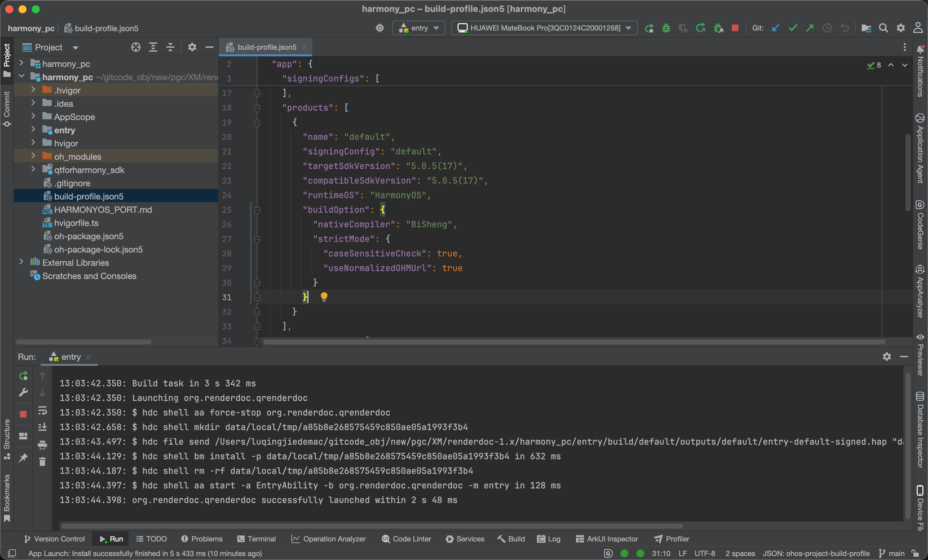Toggle the Project tool window side tab
This screenshot has height=560, width=928.
click(x=7, y=60)
